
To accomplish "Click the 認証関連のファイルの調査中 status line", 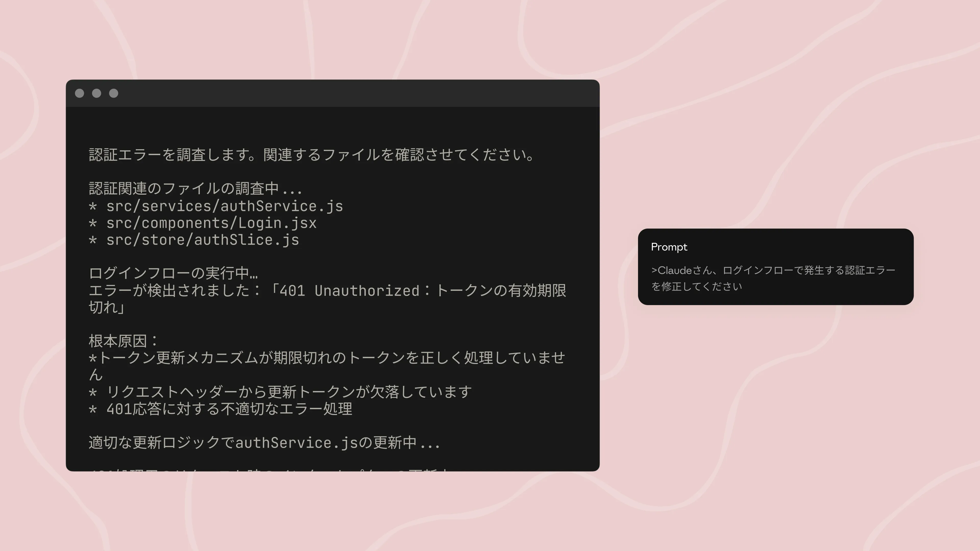I will [195, 189].
